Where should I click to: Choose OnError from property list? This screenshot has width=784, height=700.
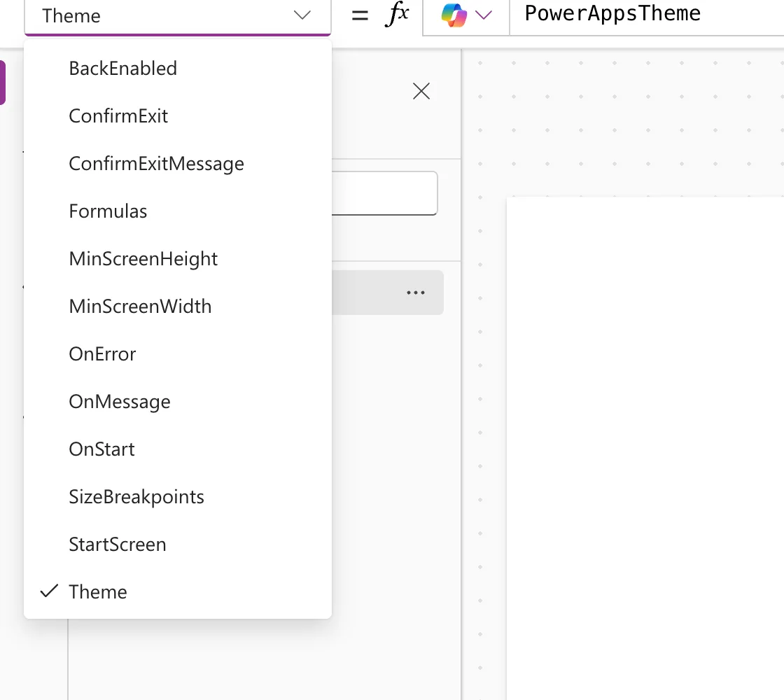(178, 354)
